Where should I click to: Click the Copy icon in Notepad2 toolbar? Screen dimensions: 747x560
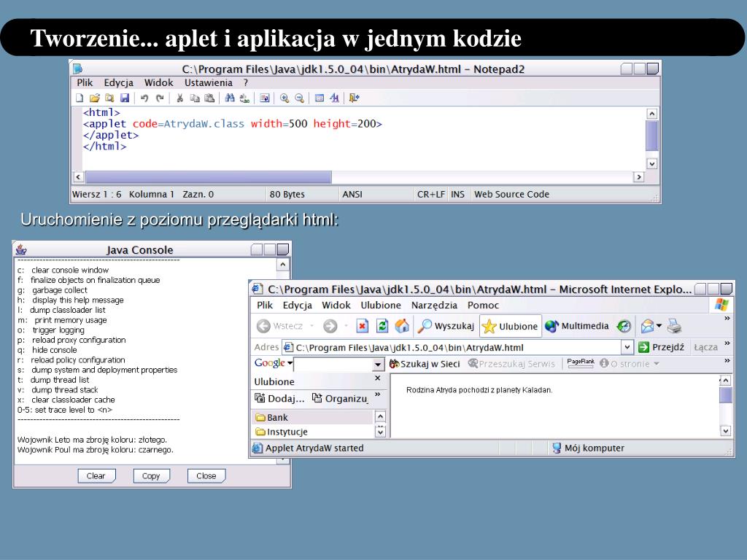pos(194,98)
